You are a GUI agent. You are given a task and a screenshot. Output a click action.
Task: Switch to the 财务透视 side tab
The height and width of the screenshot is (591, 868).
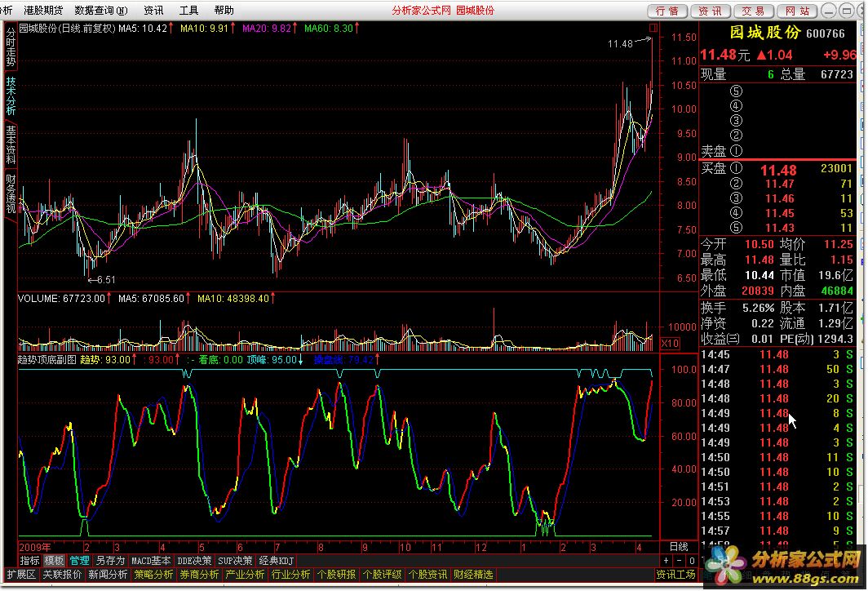point(11,193)
